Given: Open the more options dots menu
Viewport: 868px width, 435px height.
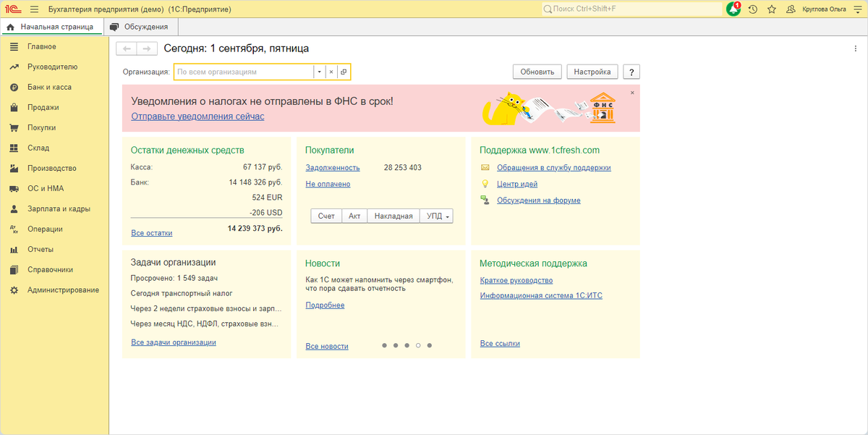Looking at the screenshot, I should 856,48.
